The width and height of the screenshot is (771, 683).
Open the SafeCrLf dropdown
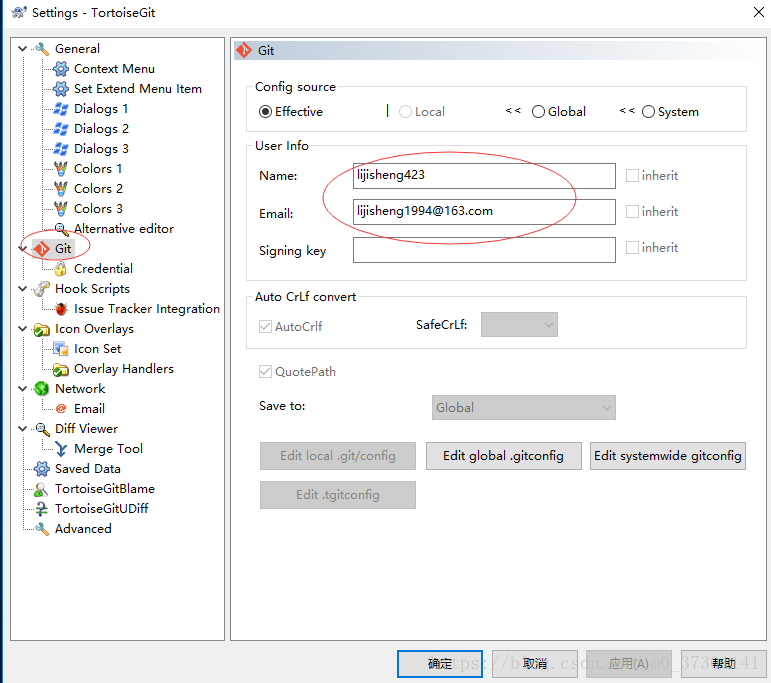tap(519, 325)
